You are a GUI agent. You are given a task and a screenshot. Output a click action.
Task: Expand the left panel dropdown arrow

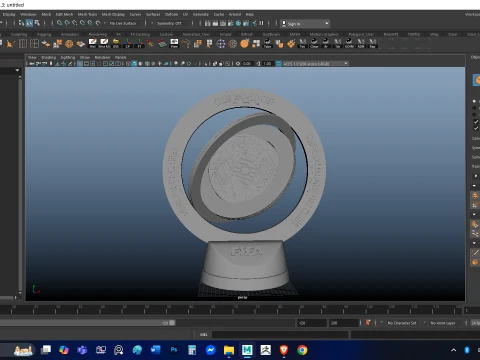coord(17,70)
